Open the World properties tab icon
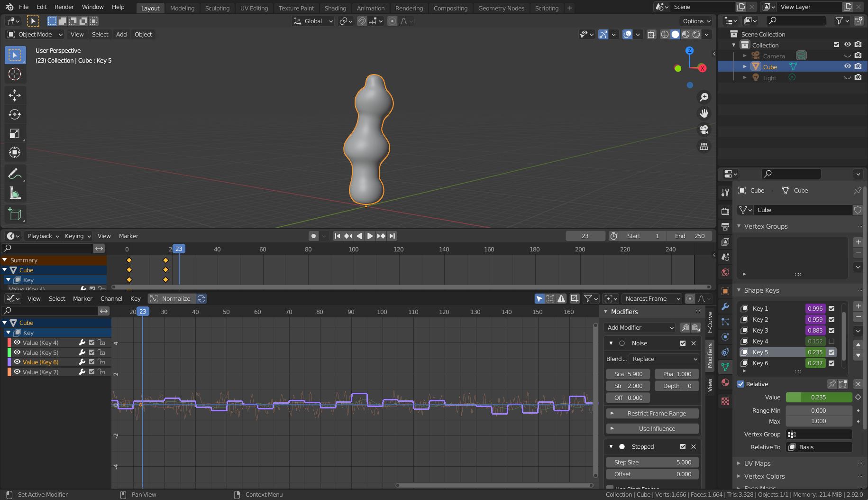Screen dimensions: 868x500 tap(725, 272)
